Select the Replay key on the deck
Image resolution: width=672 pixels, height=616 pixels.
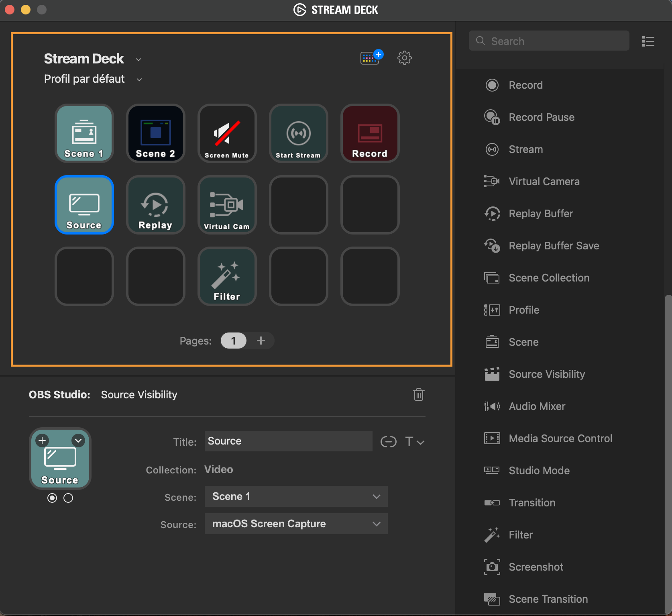point(155,205)
